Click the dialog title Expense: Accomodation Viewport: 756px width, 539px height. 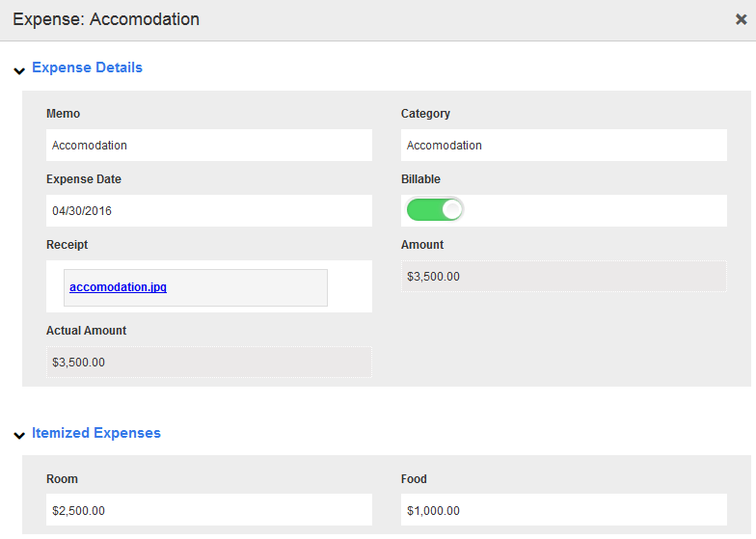[106, 19]
